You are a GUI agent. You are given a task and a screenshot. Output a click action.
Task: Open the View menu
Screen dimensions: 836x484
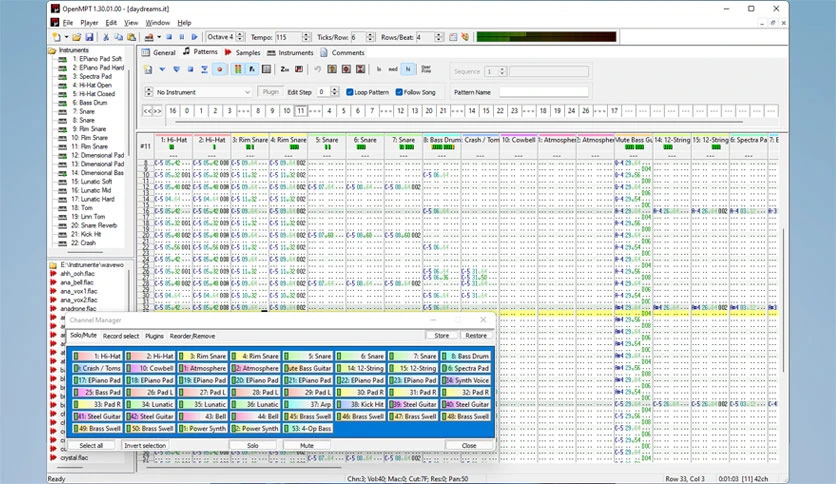(x=131, y=23)
